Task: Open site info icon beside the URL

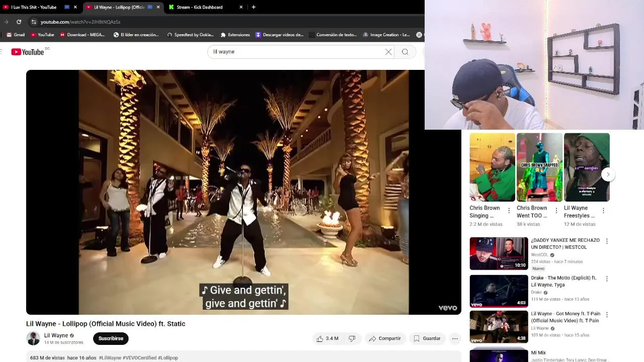Action: click(x=34, y=22)
